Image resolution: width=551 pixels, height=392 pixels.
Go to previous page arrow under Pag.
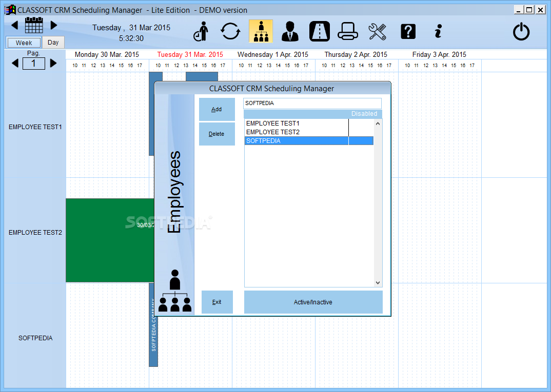coord(15,63)
